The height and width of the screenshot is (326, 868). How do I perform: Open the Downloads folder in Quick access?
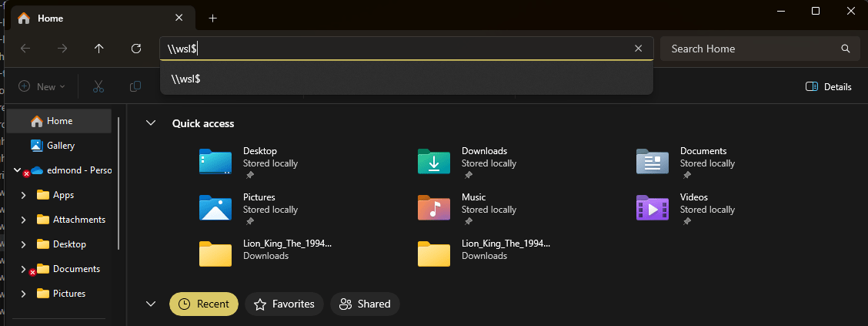point(466,163)
